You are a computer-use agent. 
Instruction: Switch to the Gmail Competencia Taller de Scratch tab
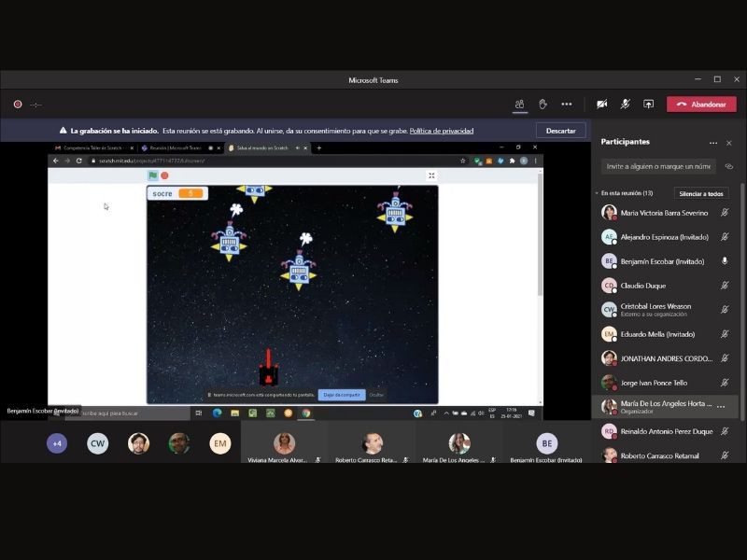(x=94, y=148)
